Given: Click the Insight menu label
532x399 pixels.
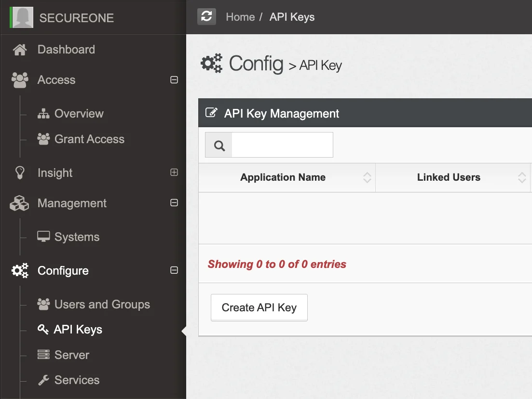Looking at the screenshot, I should pyautogui.click(x=55, y=173).
